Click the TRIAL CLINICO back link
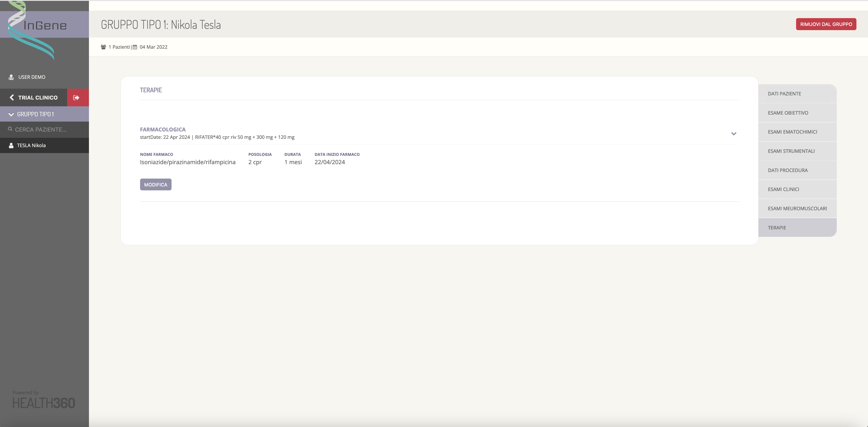 tap(34, 98)
